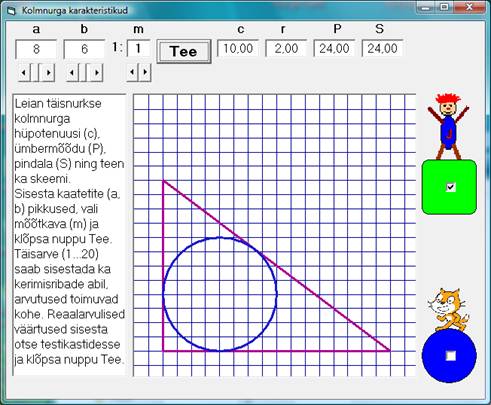Click the b value input field
The image size is (491, 405).
pos(84,49)
